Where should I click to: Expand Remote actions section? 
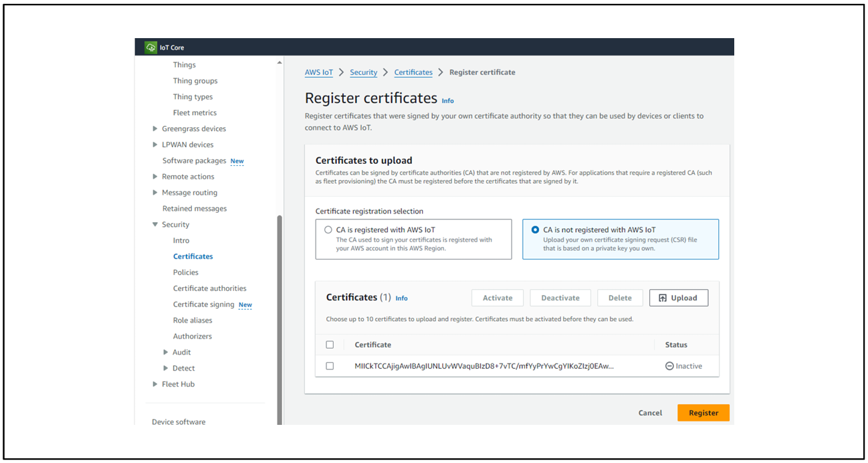(155, 177)
